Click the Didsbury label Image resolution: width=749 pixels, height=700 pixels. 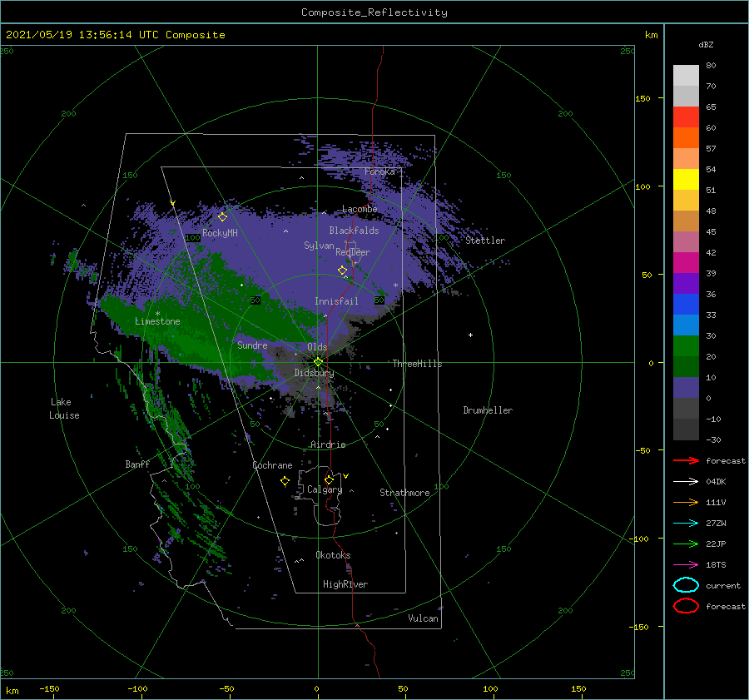tap(314, 373)
